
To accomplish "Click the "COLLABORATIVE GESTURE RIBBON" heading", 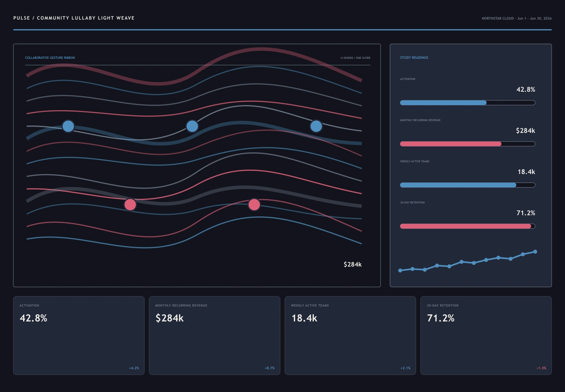I will tap(50, 58).
